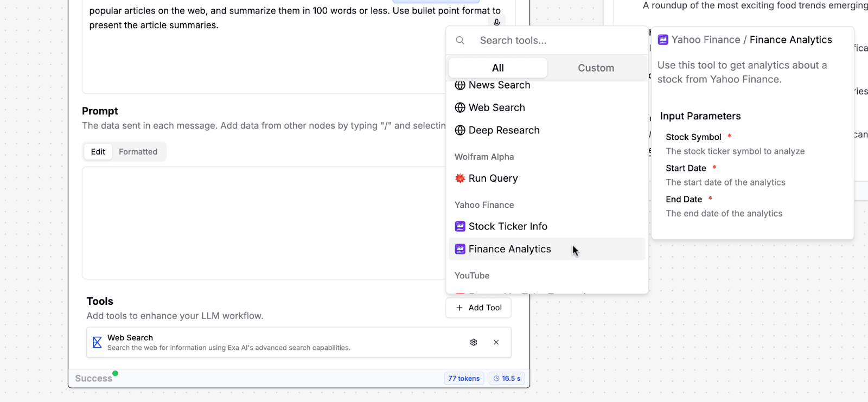The image size is (868, 402).
Task: Click into the Search tools field
Action: coord(559,41)
